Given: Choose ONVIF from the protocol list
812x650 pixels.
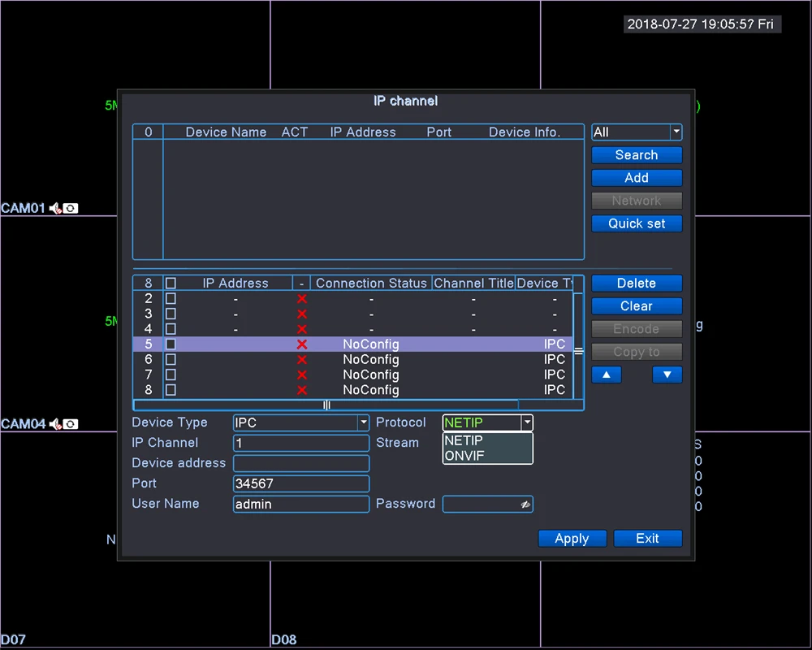Looking at the screenshot, I should click(487, 456).
